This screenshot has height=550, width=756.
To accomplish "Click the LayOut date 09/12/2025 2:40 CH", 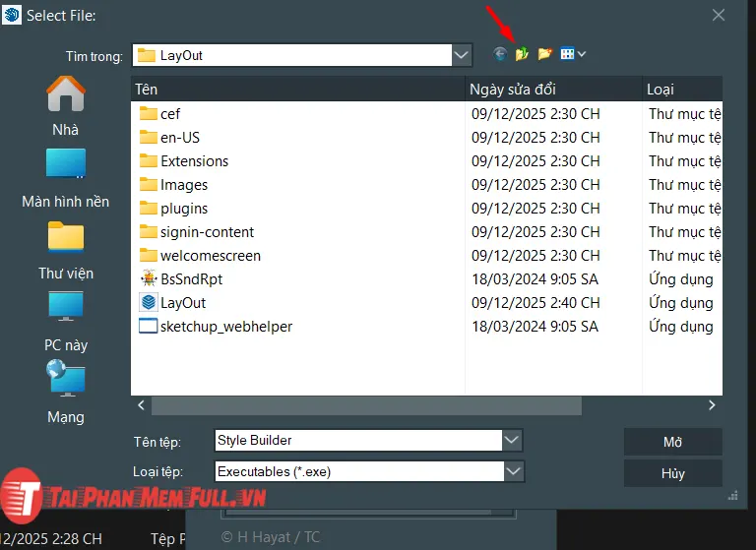I will pos(535,303).
